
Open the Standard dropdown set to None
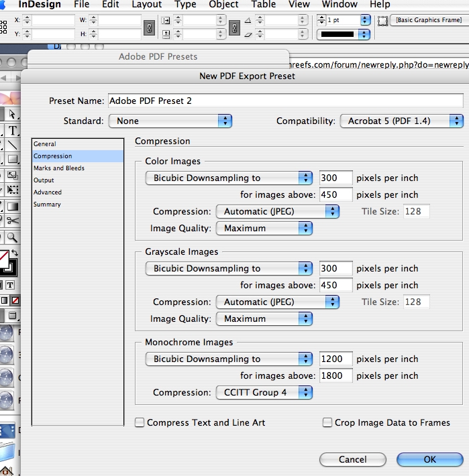tap(170, 121)
